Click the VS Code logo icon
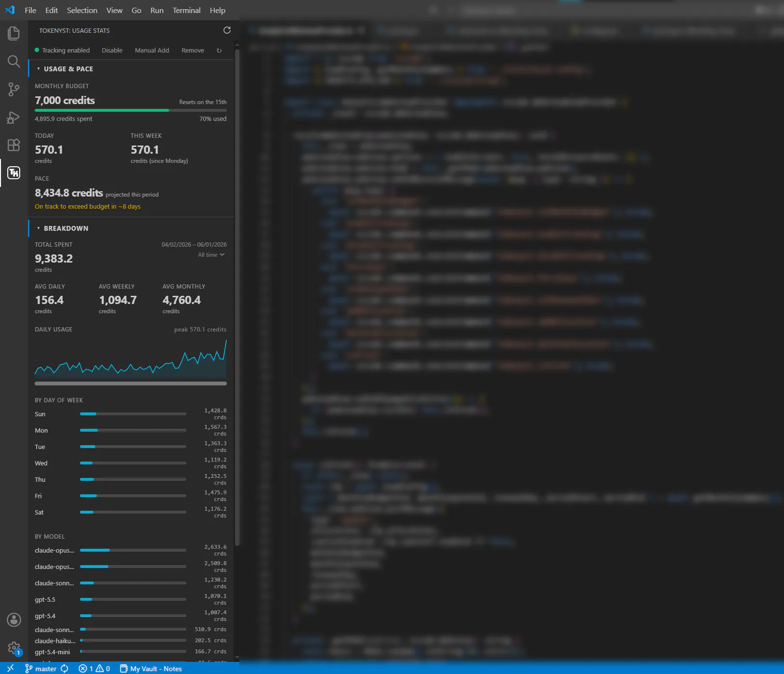 tap(10, 10)
